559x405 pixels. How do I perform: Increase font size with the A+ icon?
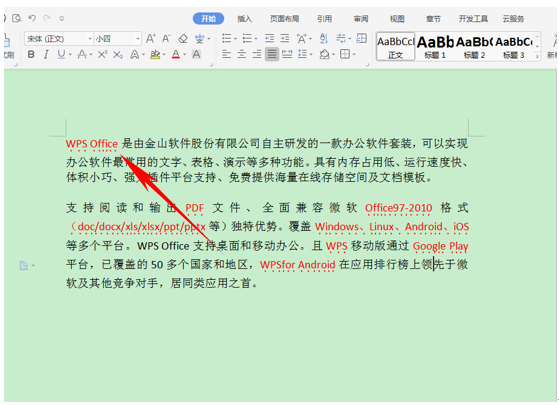point(150,39)
